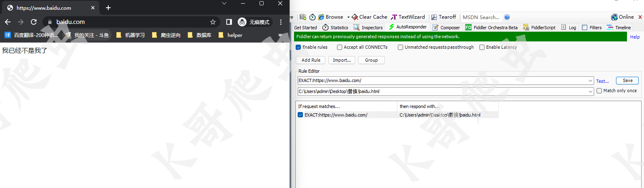The height and width of the screenshot is (188, 644).
Task: Open TextWizard tool
Action: click(x=408, y=17)
